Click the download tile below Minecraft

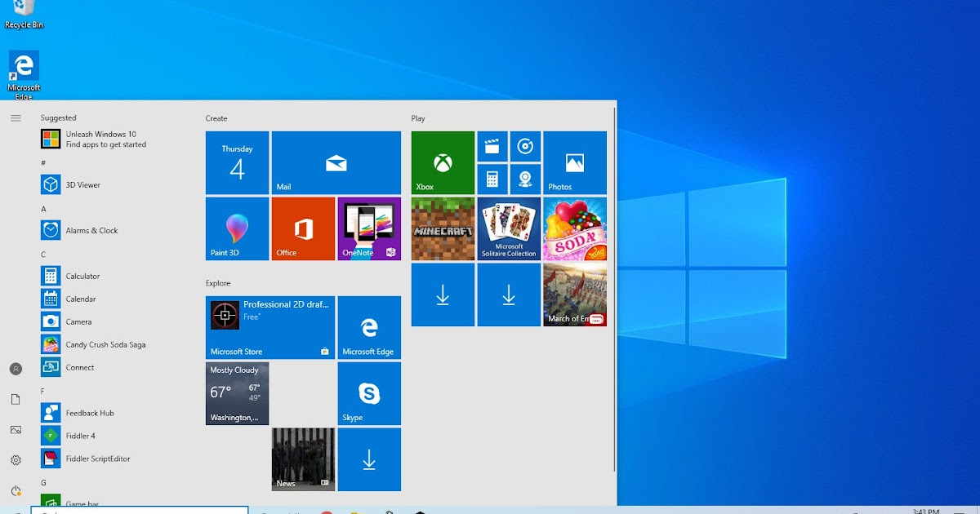point(443,295)
